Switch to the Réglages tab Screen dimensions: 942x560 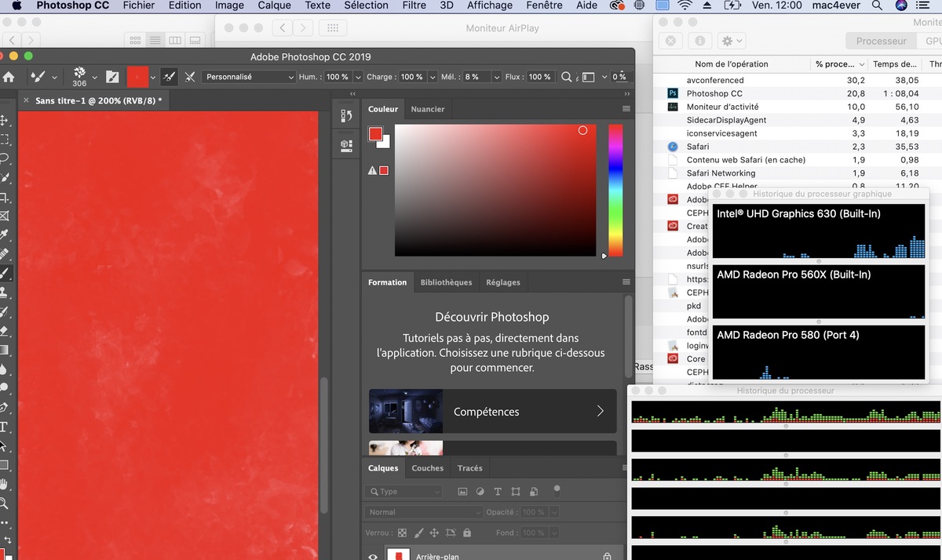pos(503,282)
